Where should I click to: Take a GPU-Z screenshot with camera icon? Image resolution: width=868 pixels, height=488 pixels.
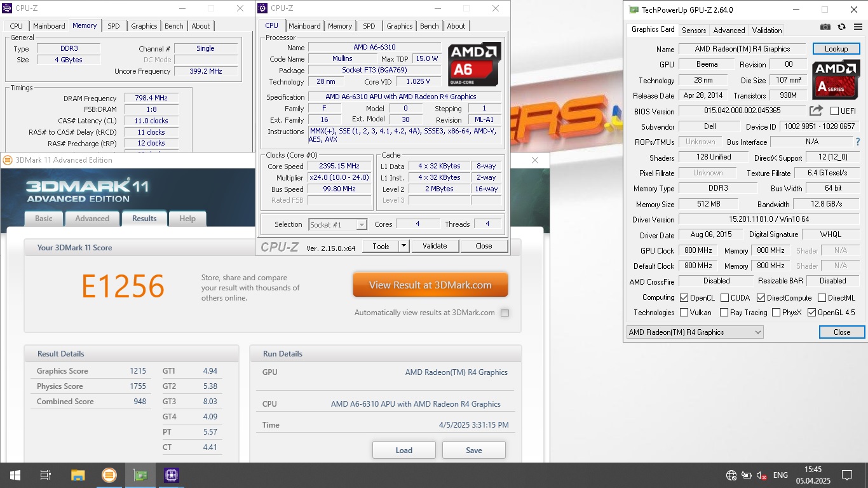click(825, 27)
